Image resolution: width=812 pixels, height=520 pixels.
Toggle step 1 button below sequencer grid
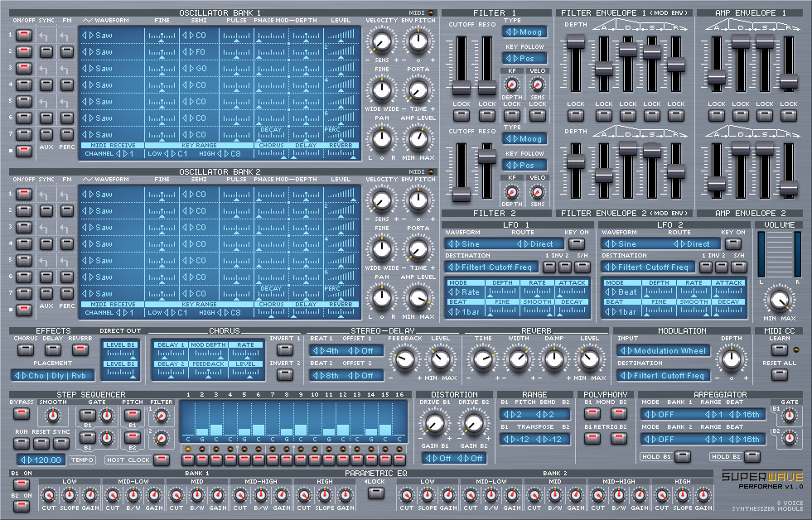pyautogui.click(x=187, y=459)
